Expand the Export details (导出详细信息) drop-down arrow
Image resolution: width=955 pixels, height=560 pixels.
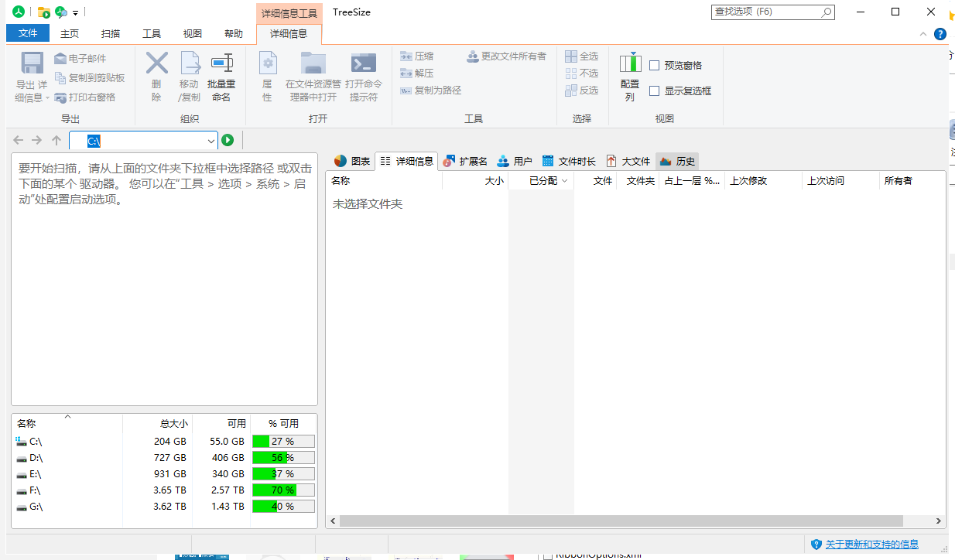(47, 98)
